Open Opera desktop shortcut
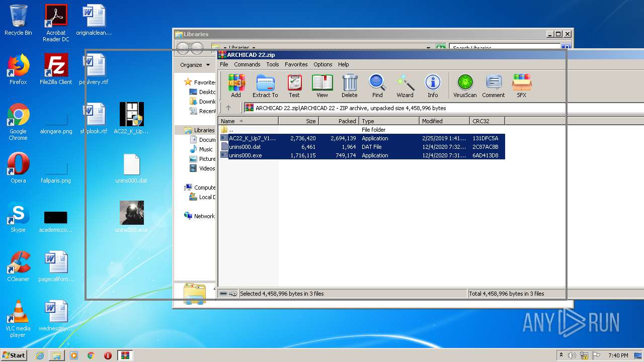The height and width of the screenshot is (362, 644). pos(18,168)
